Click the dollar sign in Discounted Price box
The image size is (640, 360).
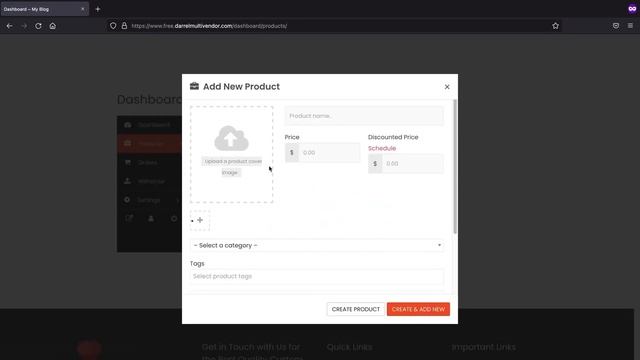click(375, 164)
